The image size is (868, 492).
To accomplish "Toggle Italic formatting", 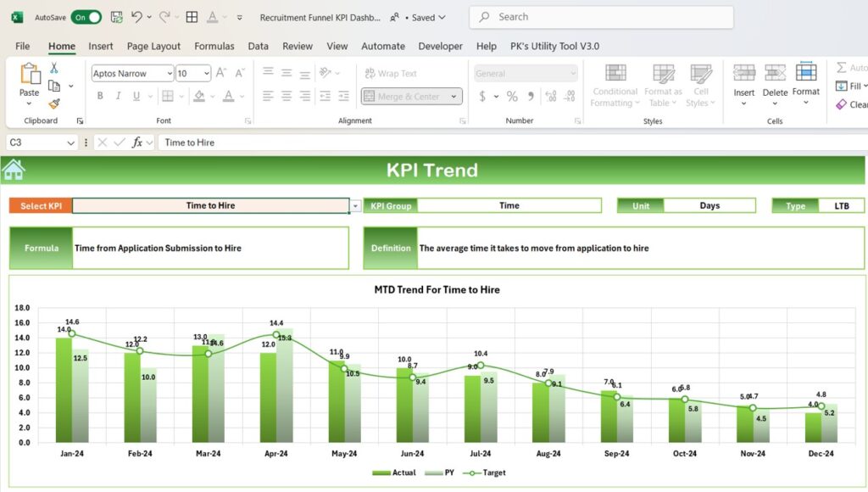I will point(118,96).
